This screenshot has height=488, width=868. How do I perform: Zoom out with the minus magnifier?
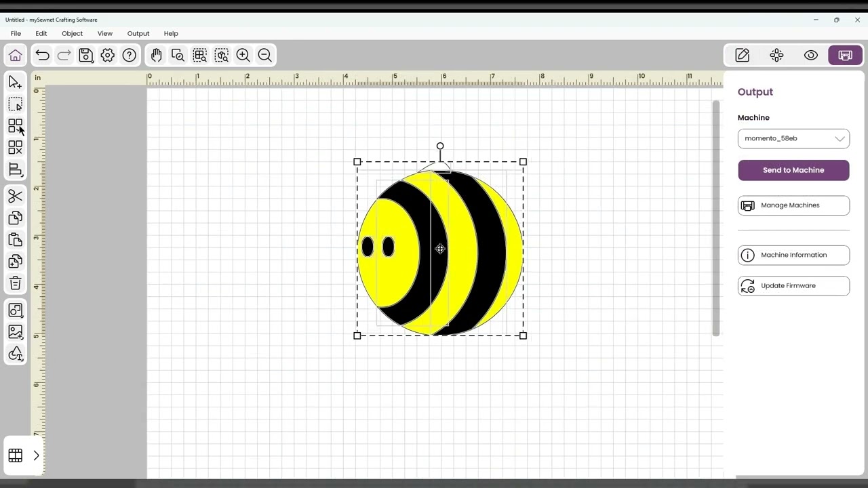[265, 56]
